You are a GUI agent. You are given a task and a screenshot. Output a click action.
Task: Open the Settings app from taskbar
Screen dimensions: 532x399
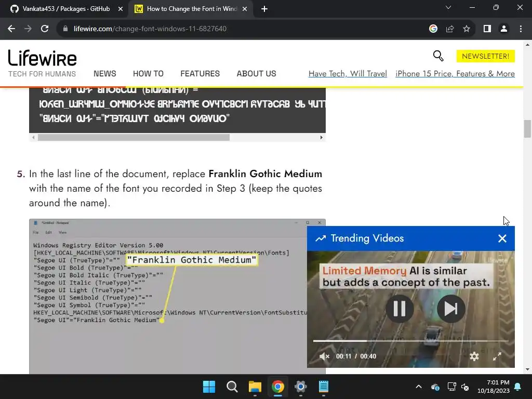pos(301,387)
